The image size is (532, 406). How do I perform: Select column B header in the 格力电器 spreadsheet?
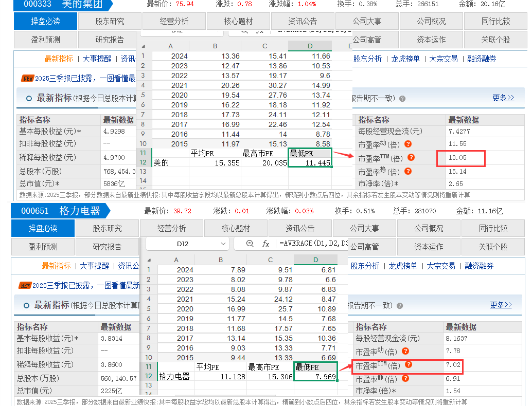pos(221,260)
